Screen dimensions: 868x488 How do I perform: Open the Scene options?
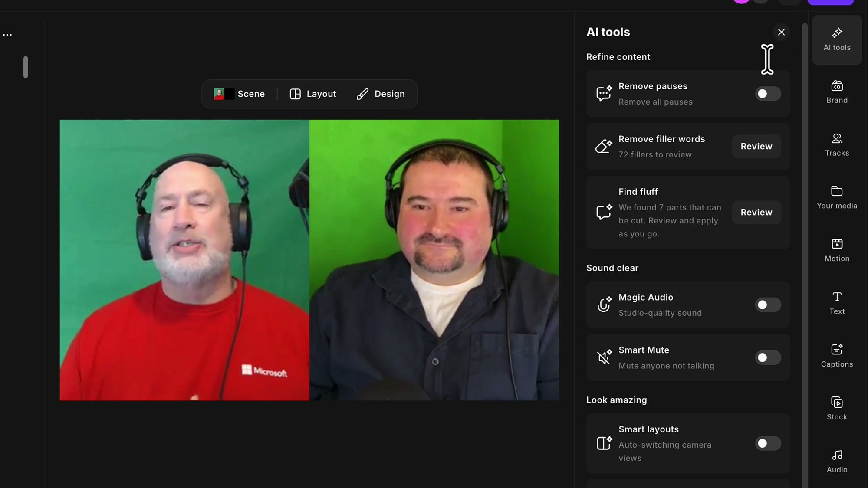click(239, 94)
